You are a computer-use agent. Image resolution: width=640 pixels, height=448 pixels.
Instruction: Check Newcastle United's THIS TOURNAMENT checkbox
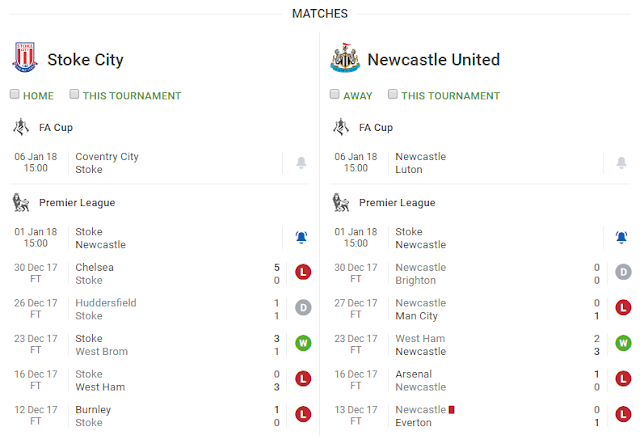click(x=393, y=95)
